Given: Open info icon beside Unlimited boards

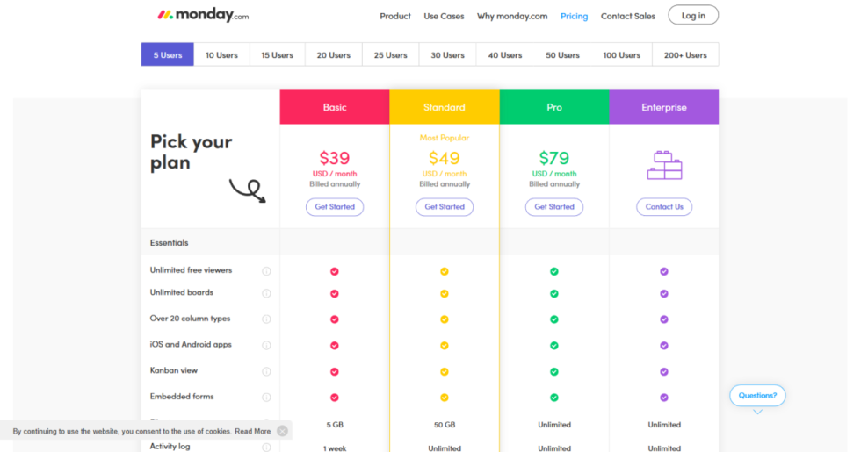Looking at the screenshot, I should 266,293.
